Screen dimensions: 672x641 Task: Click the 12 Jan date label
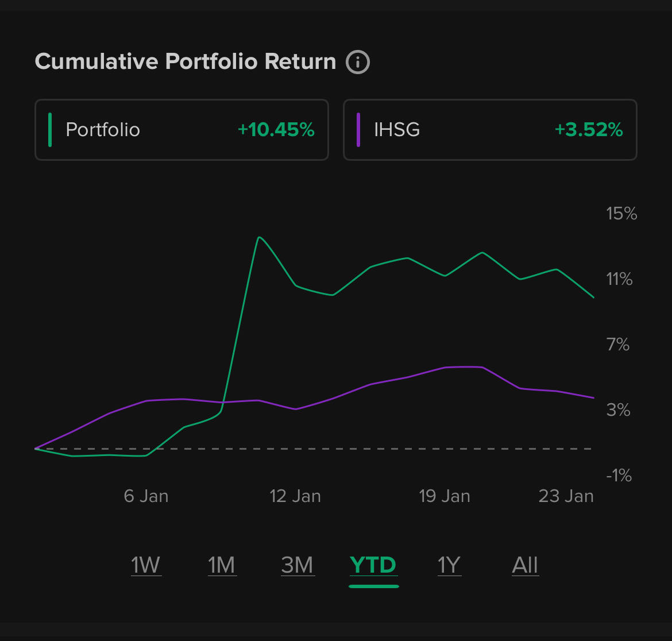tap(295, 496)
